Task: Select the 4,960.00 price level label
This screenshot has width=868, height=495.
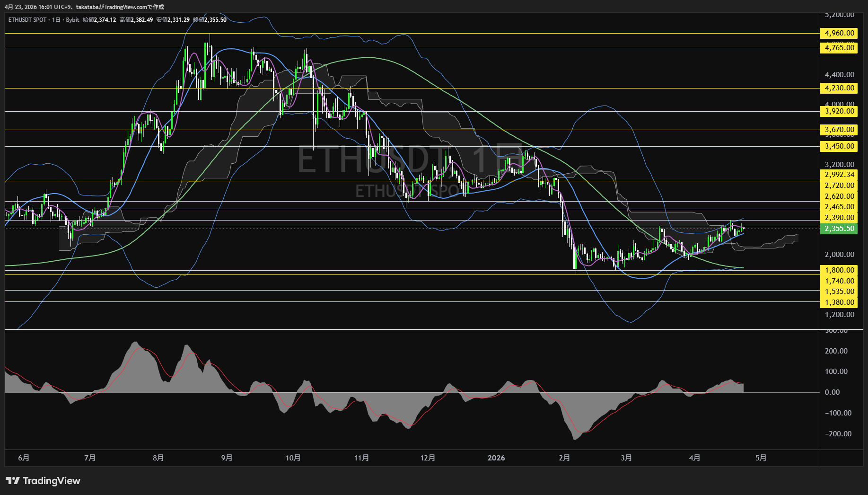Action: (x=839, y=33)
